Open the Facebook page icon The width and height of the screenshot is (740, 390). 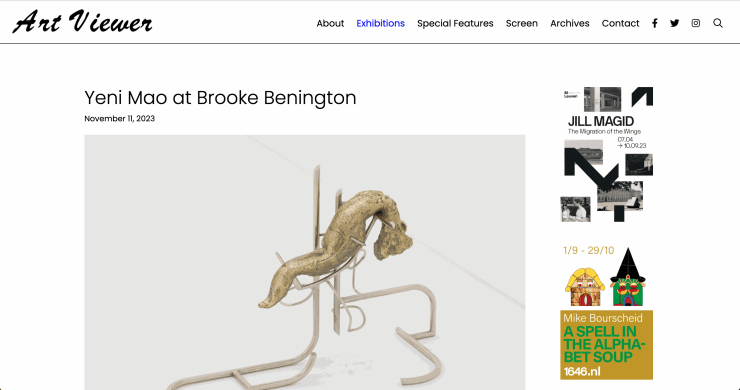(655, 23)
